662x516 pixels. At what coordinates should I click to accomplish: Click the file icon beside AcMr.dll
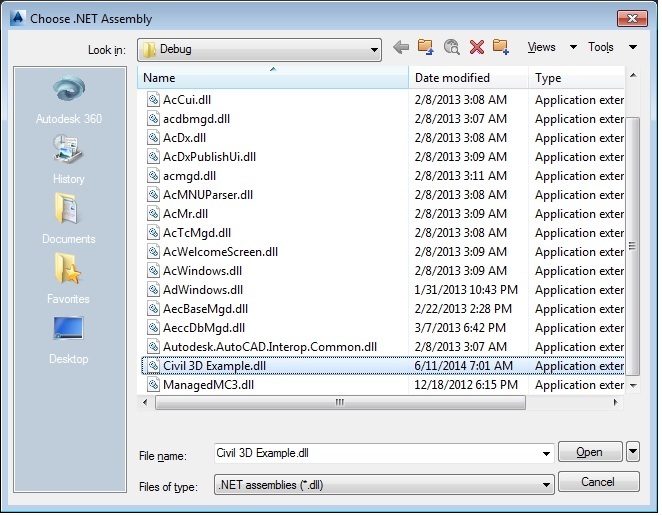coord(153,214)
